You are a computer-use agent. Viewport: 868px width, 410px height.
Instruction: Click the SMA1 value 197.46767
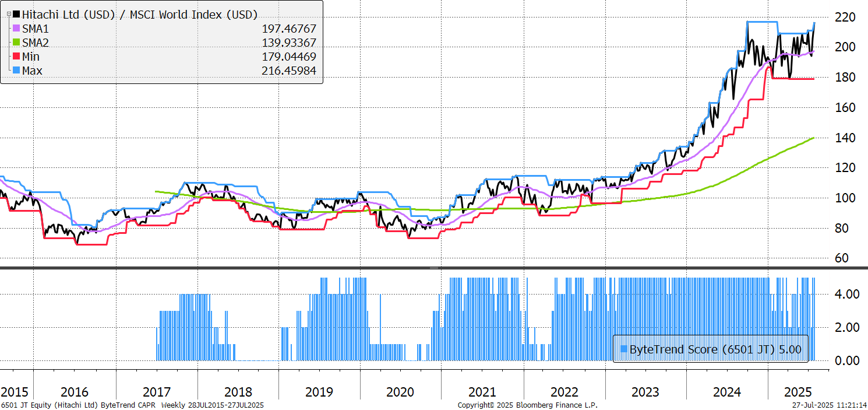point(290,29)
